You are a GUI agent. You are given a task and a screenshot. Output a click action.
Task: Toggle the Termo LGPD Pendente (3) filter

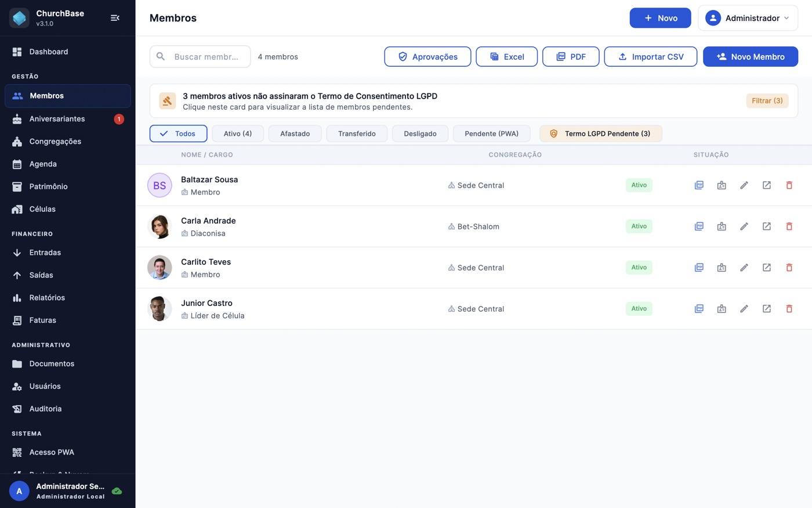coord(600,134)
